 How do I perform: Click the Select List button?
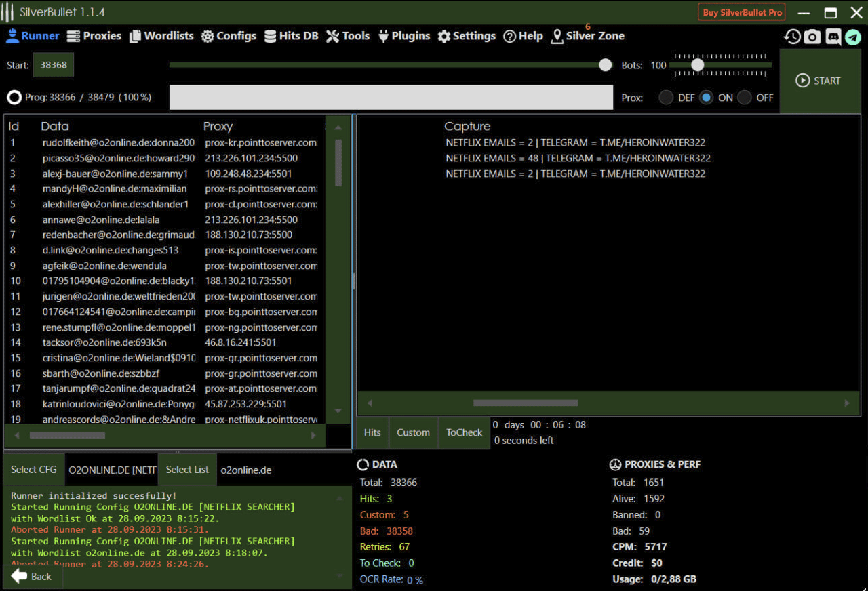pyautogui.click(x=187, y=469)
